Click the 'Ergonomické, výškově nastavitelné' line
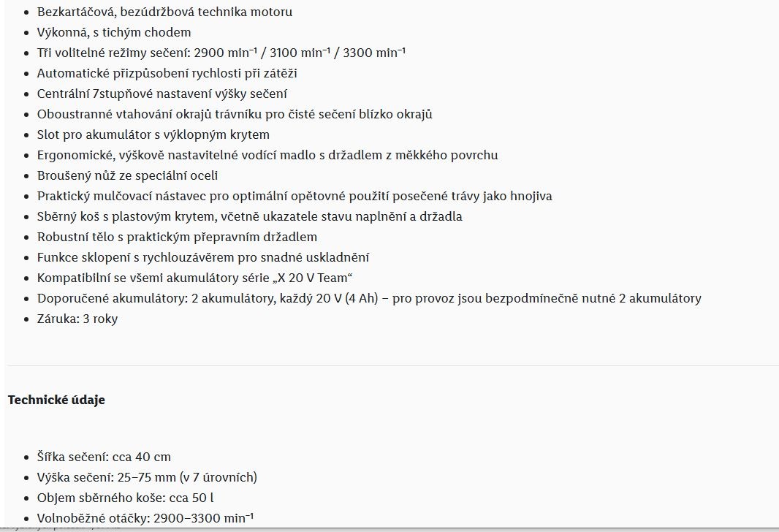 [x=267, y=155]
